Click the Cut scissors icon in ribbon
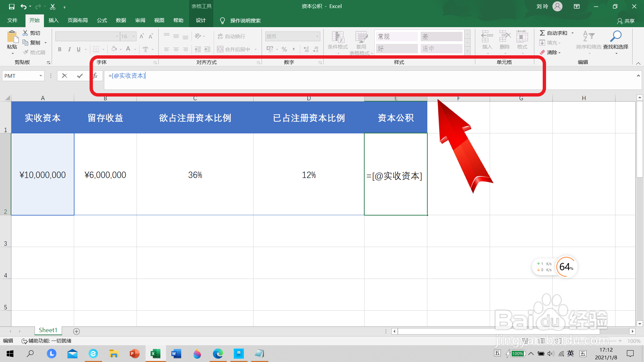The image size is (644, 362). click(x=25, y=33)
